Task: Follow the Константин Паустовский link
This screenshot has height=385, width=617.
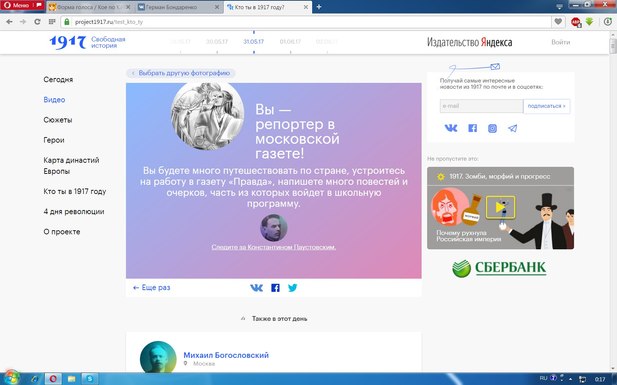Action: click(x=273, y=247)
